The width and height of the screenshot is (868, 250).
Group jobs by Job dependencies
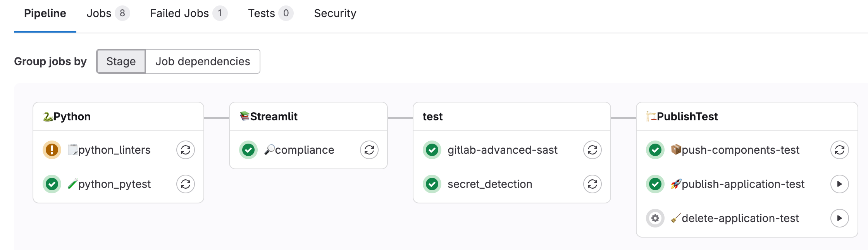(203, 61)
